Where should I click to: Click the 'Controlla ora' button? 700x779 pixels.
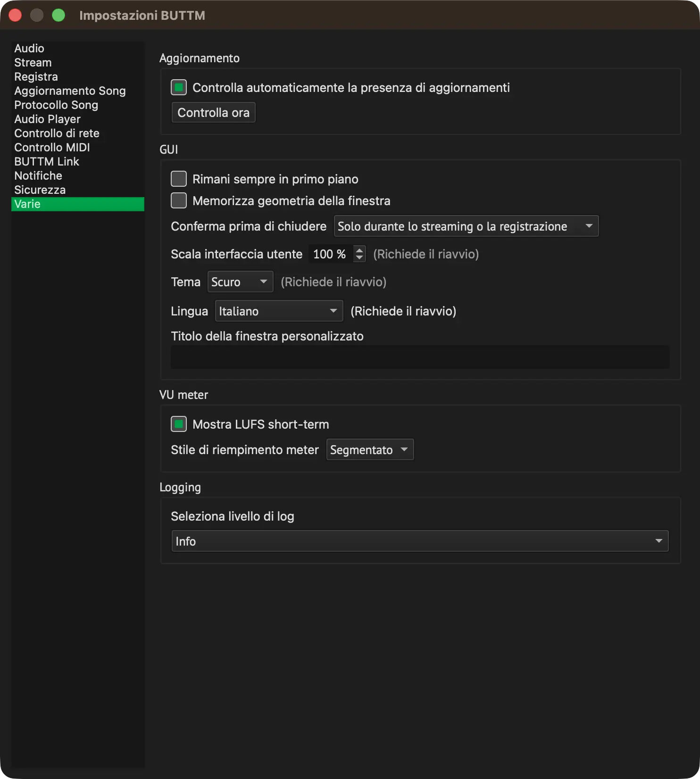(x=213, y=113)
